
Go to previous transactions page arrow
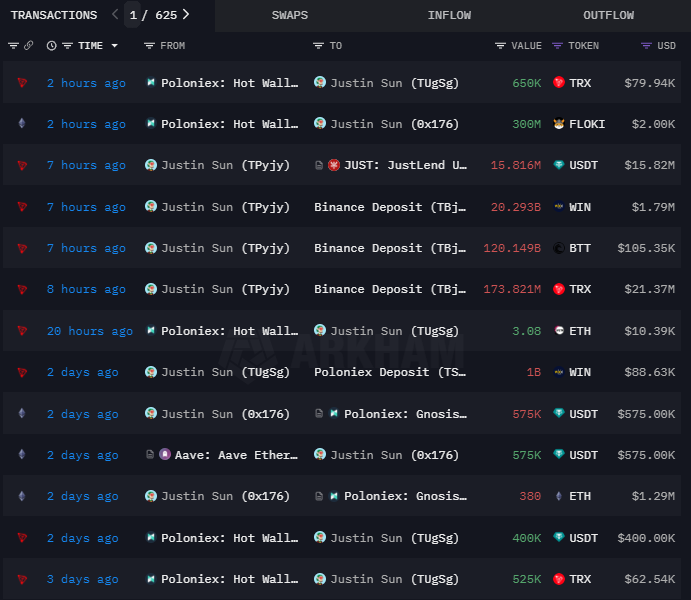(x=115, y=15)
